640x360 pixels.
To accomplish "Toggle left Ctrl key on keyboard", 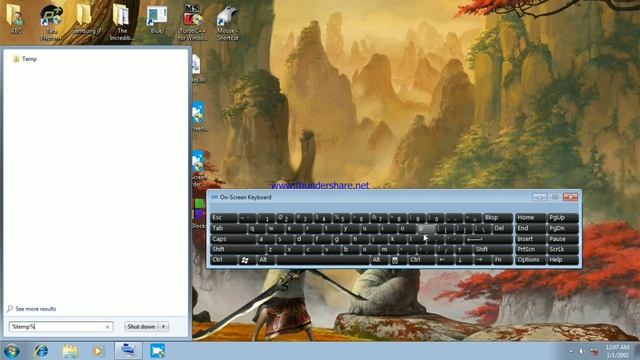I will click(224, 260).
